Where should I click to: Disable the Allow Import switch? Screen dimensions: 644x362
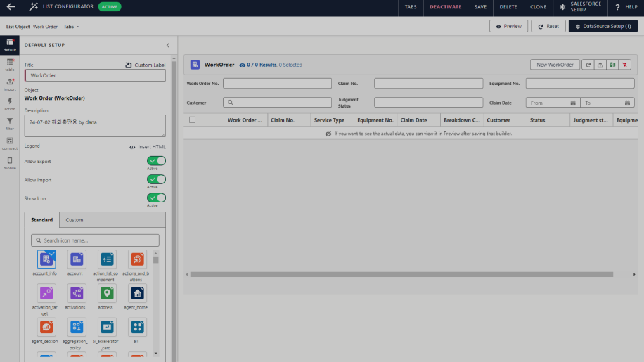point(156,179)
